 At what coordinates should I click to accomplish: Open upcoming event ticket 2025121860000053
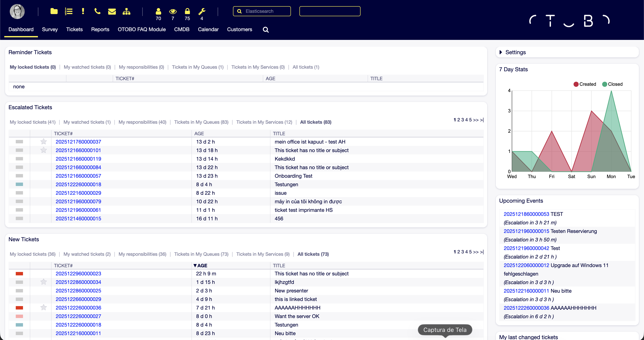pyautogui.click(x=526, y=214)
